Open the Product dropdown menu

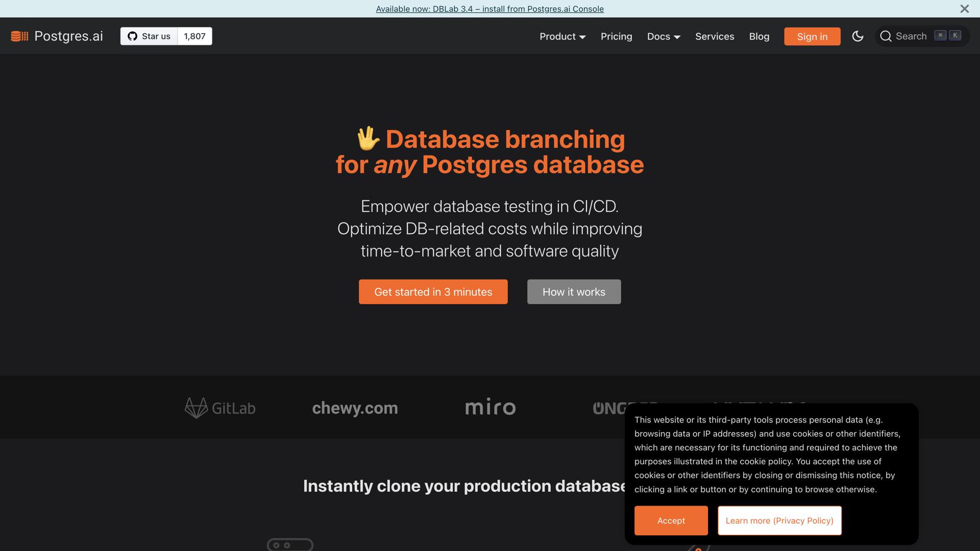click(562, 36)
